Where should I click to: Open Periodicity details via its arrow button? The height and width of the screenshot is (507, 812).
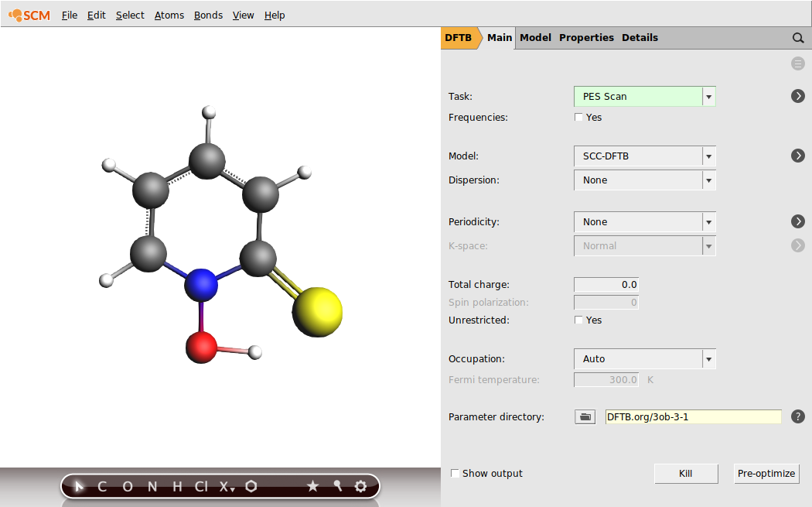(798, 221)
